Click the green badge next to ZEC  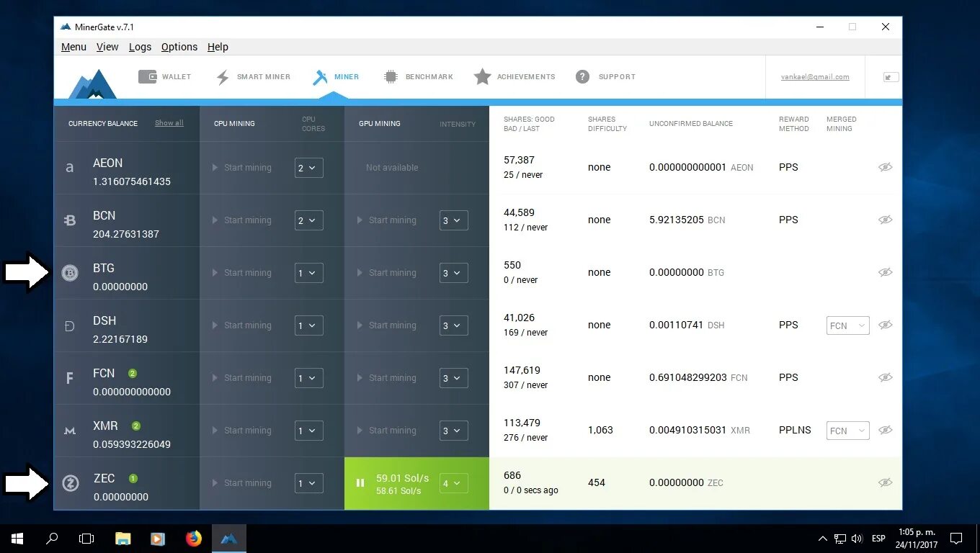point(133,478)
